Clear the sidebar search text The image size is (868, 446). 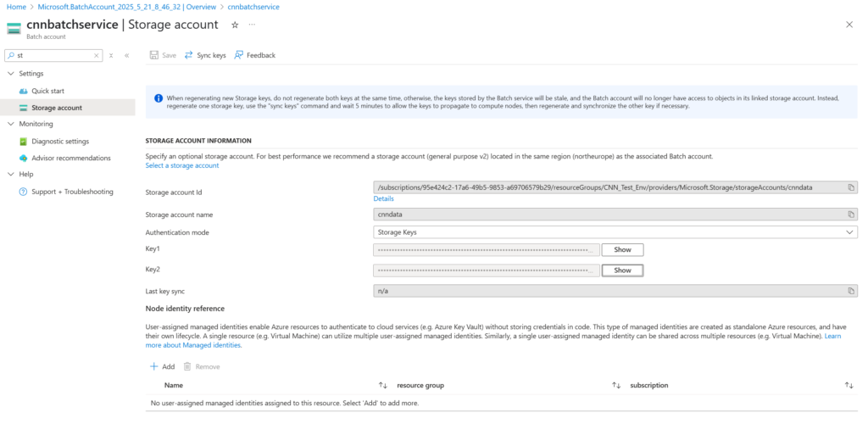click(x=97, y=55)
